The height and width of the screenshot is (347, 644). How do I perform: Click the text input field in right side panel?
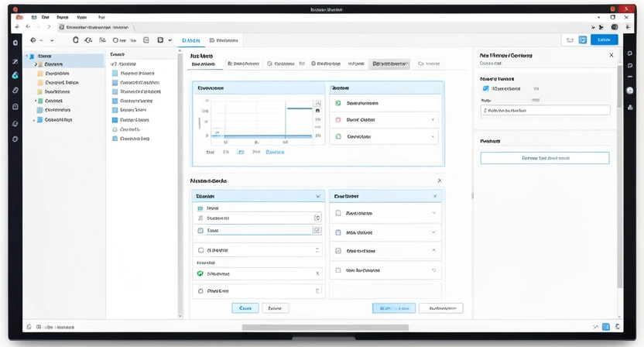[x=545, y=111]
